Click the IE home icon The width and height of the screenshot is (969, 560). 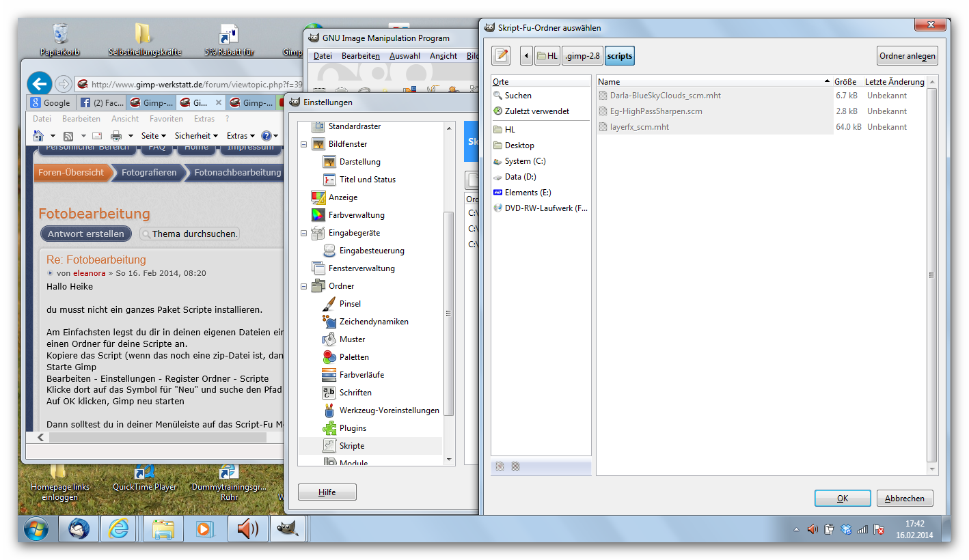tap(40, 136)
